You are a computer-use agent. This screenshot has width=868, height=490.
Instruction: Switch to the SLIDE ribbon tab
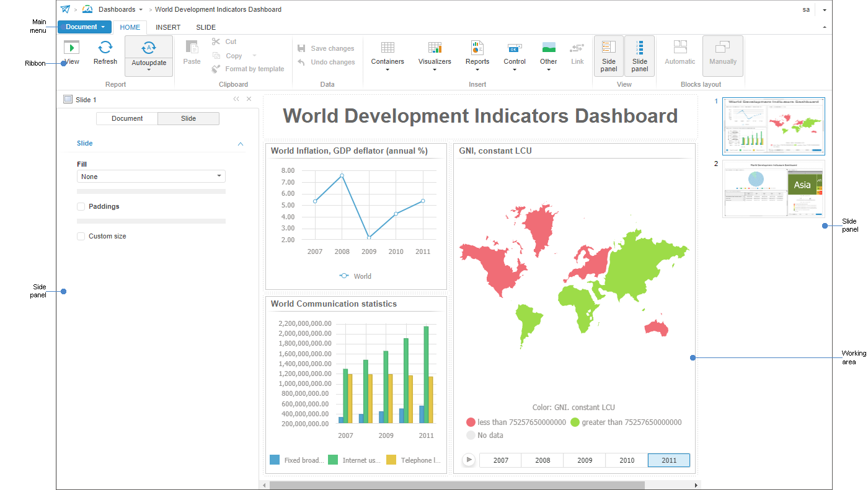pos(205,27)
